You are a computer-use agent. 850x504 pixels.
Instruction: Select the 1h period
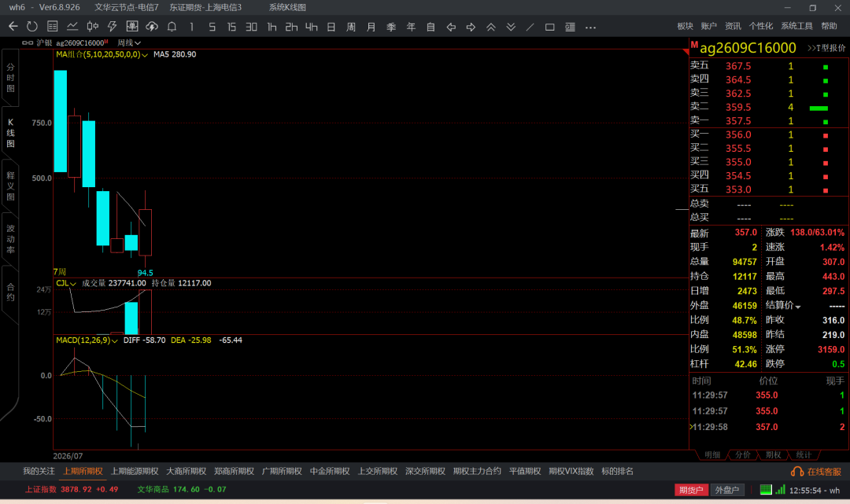272,27
